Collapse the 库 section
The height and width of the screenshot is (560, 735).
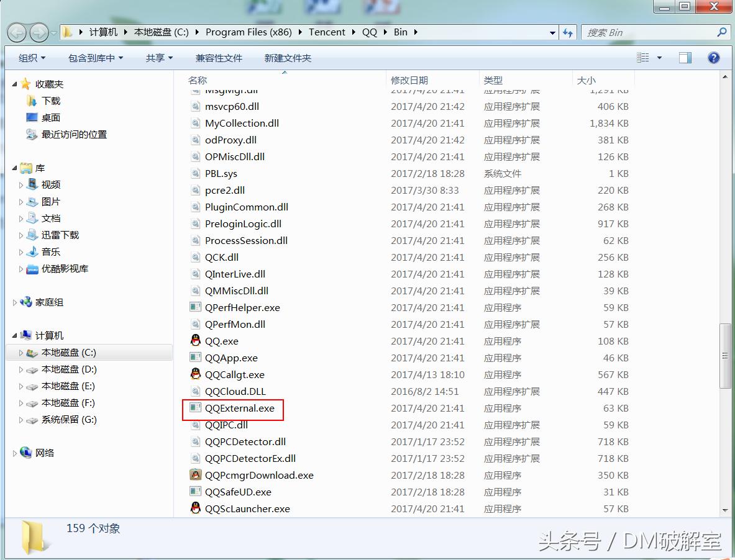pyautogui.click(x=14, y=168)
